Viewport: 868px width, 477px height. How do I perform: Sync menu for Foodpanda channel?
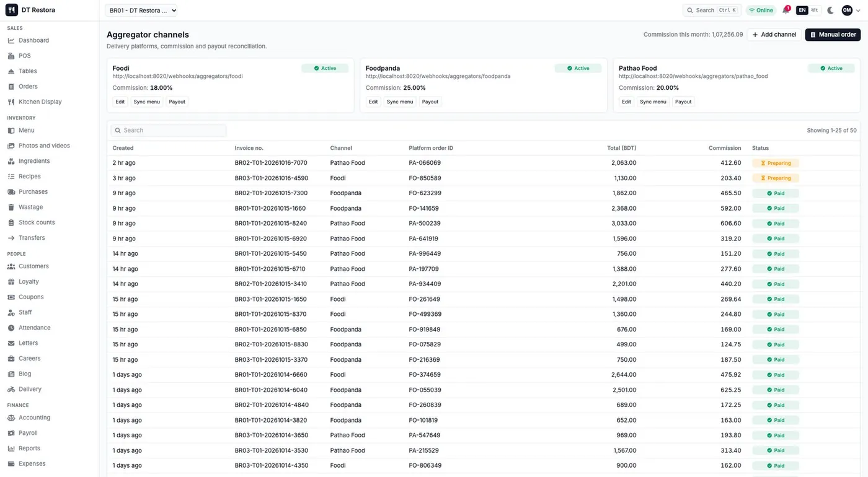click(400, 102)
